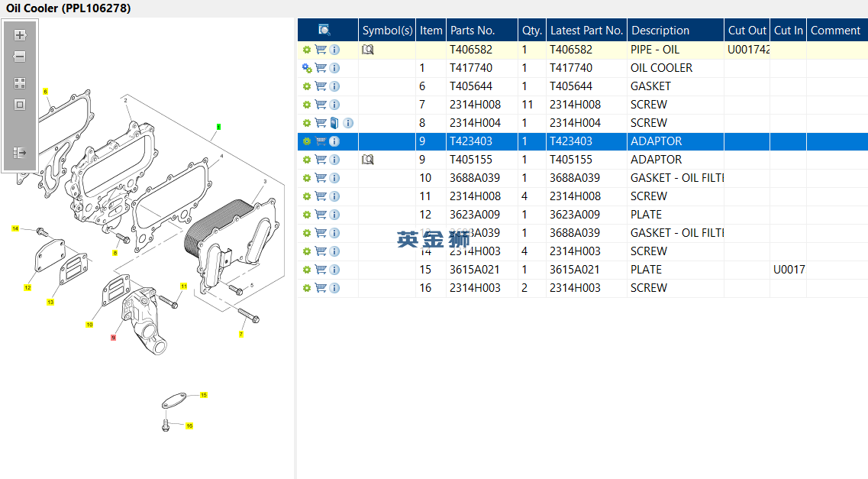Add PLATE 3615A021 to cart
Screen dimensions: 868x479
[321, 270]
